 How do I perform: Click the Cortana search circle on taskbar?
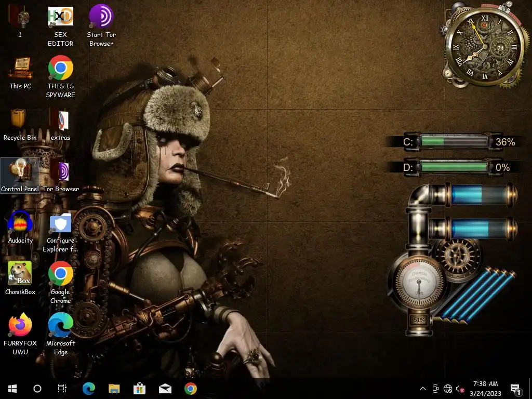(x=37, y=389)
